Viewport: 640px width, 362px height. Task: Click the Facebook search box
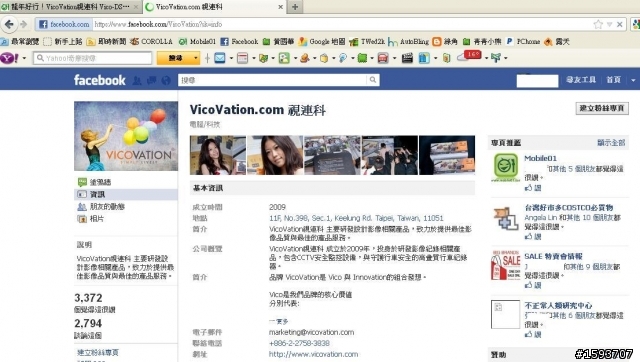tap(272, 80)
